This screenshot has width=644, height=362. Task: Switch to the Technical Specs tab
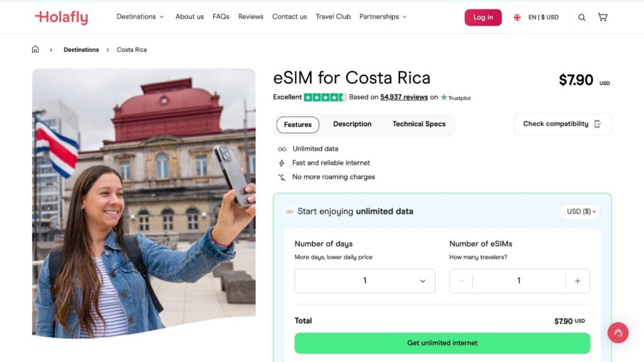(419, 124)
